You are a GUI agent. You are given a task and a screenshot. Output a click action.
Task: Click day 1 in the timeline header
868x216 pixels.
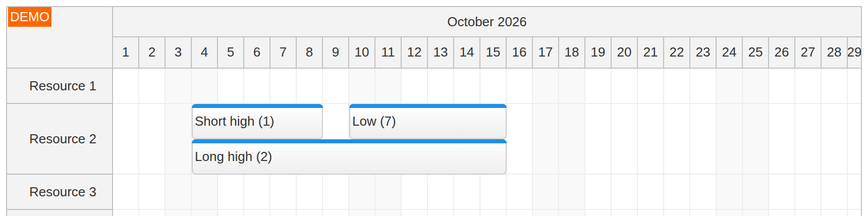click(126, 52)
